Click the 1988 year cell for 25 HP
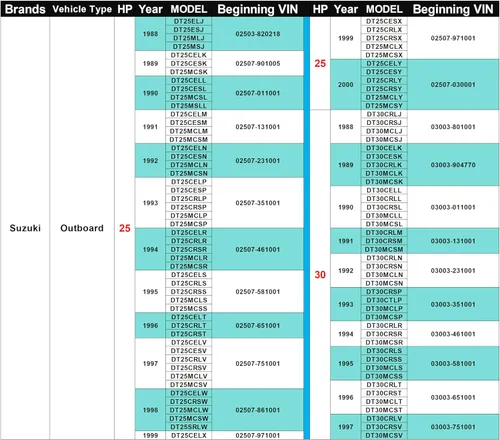Viewport: 500px width, 440px height. (x=150, y=34)
